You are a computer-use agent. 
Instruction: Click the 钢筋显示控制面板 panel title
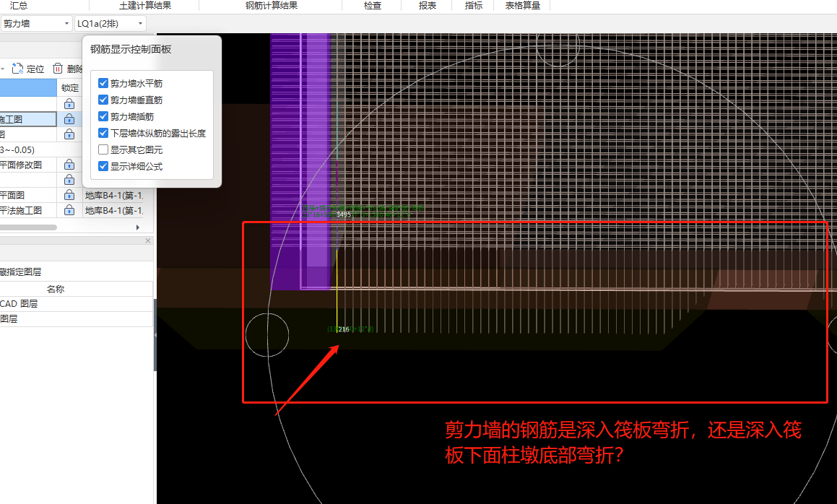click(131, 49)
